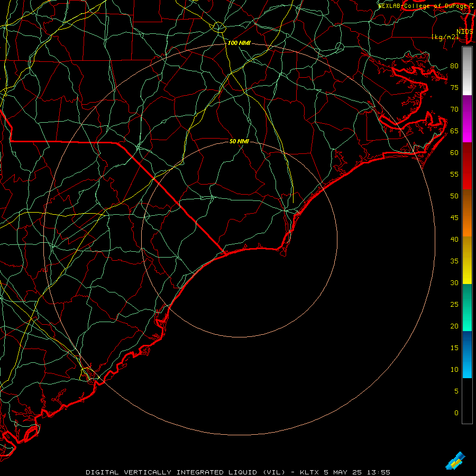
Task: Click the scale value 30
Action: click(454, 282)
